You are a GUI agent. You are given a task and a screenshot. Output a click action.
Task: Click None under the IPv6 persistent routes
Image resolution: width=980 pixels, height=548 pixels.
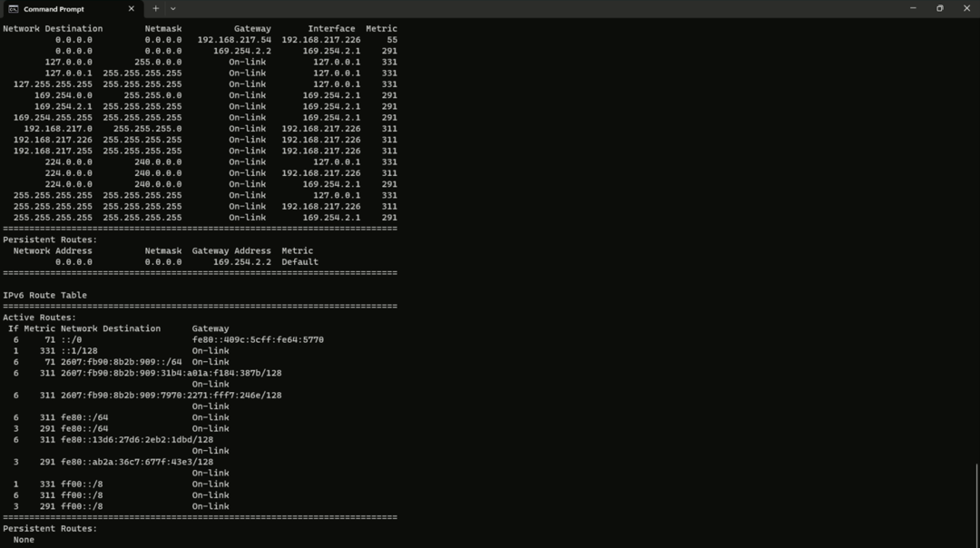tap(24, 540)
